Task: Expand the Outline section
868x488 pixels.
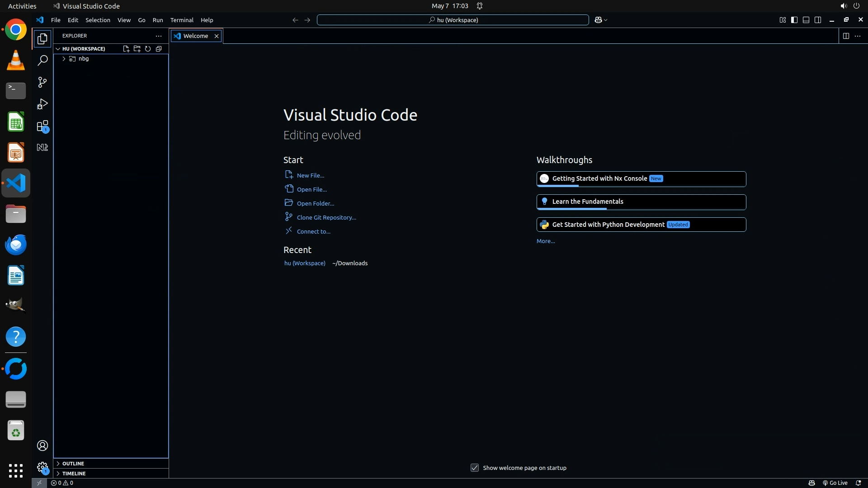Action: (x=73, y=464)
